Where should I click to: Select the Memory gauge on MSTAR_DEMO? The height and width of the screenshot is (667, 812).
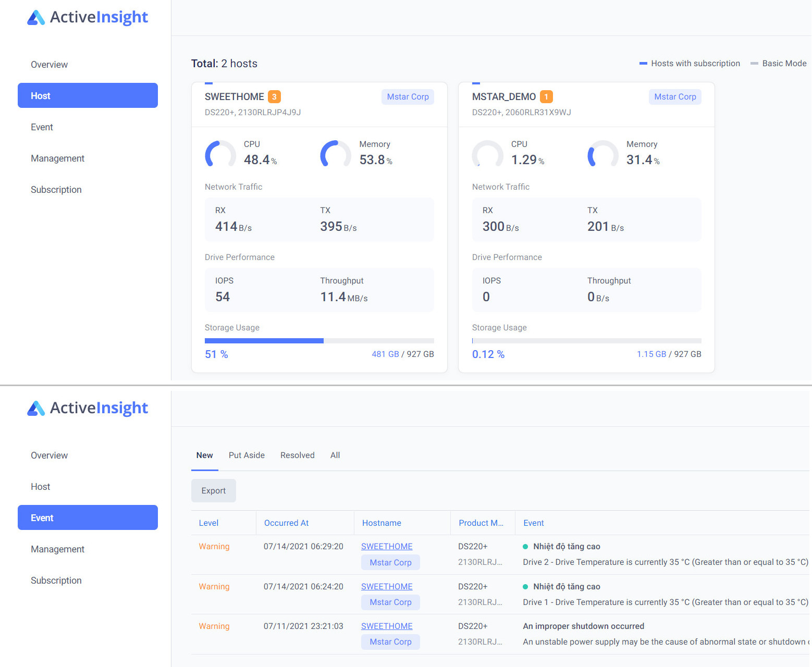[602, 154]
